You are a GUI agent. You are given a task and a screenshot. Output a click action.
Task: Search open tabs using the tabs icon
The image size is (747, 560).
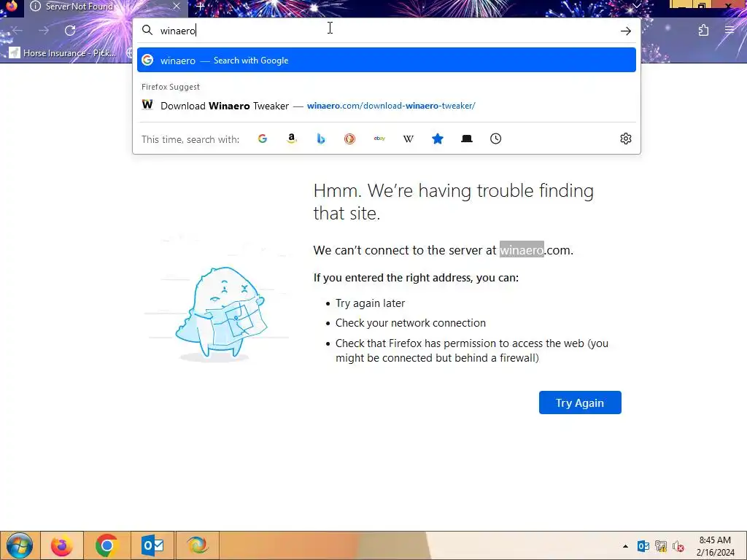pos(467,139)
